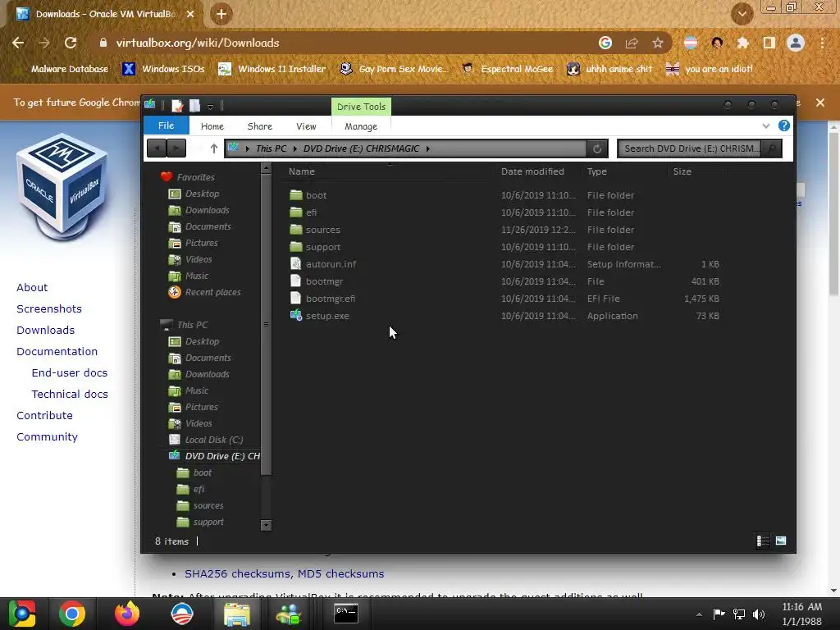The height and width of the screenshot is (630, 840).
Task: Click Share this page icon in Chrome
Action: tap(632, 43)
